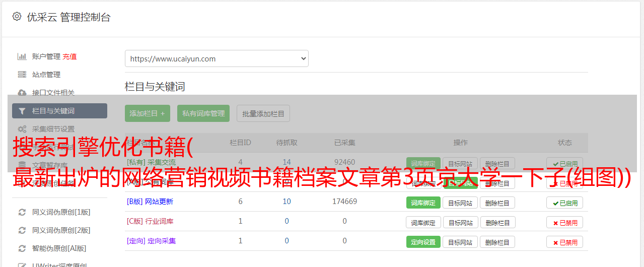Screen dimensions: 644x267
Task: Click refresh icon next to 同义词伪原创[2版]
Action: click(22, 230)
